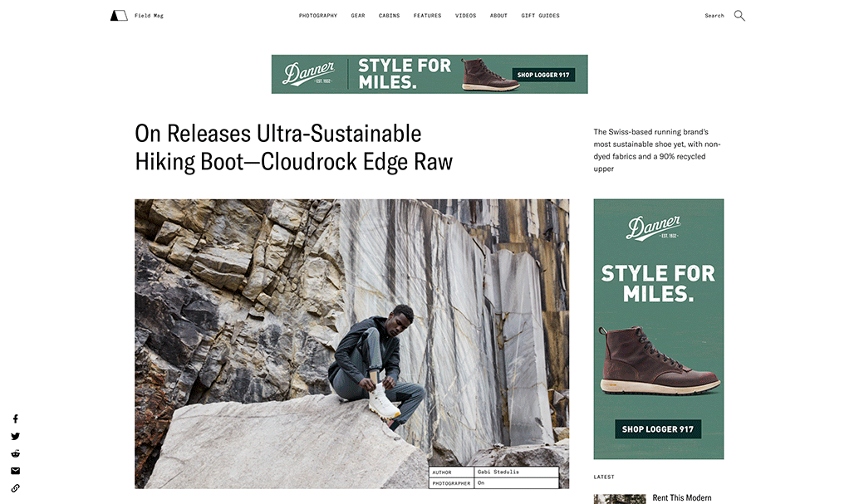Open the Videos section

[x=466, y=15]
